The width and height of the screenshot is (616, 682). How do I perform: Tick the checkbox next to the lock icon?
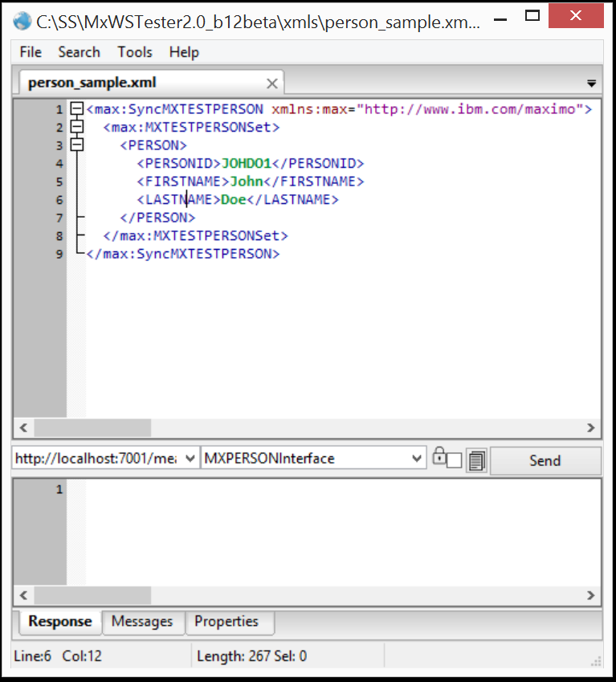(454, 460)
